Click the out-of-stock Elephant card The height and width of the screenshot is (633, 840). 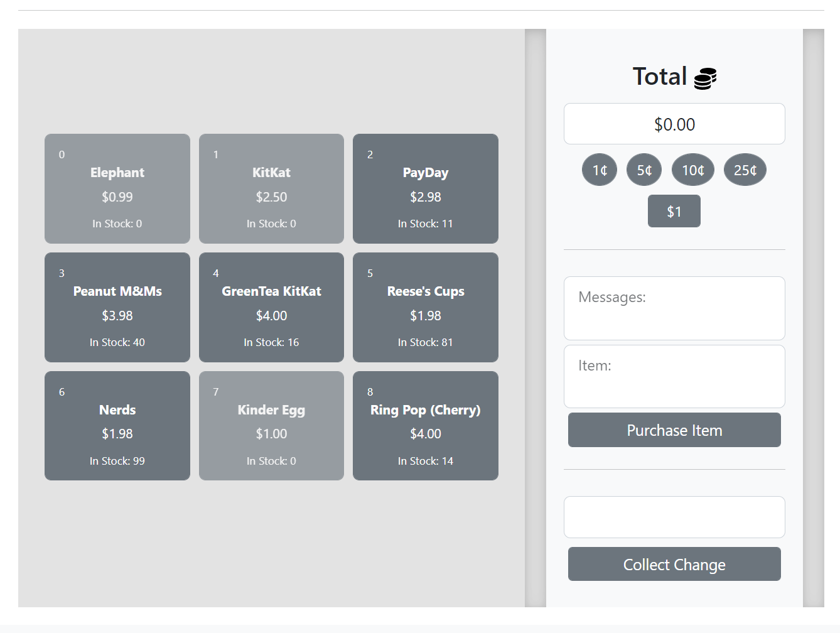point(117,188)
